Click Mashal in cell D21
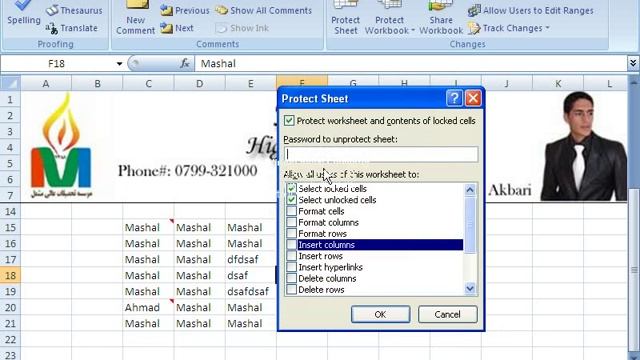Image resolution: width=640 pixels, height=360 pixels. pos(199,324)
